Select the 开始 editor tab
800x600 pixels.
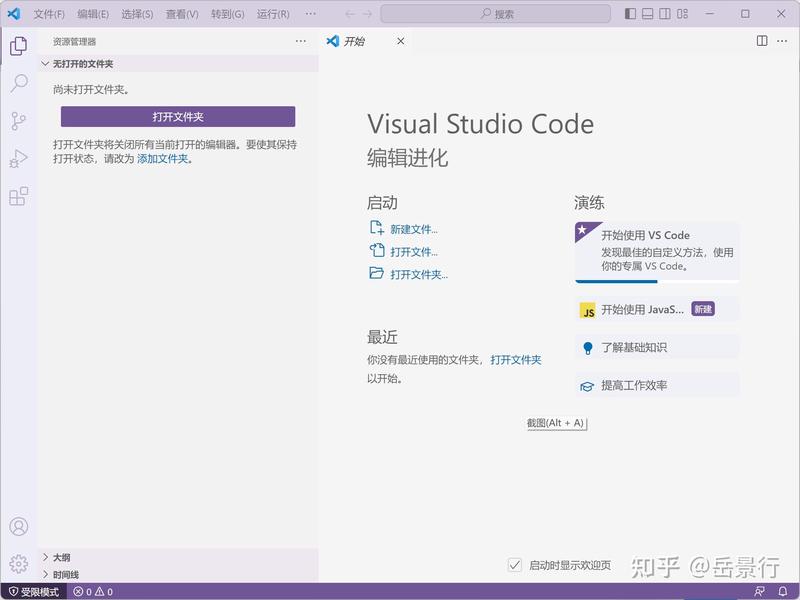pos(366,41)
